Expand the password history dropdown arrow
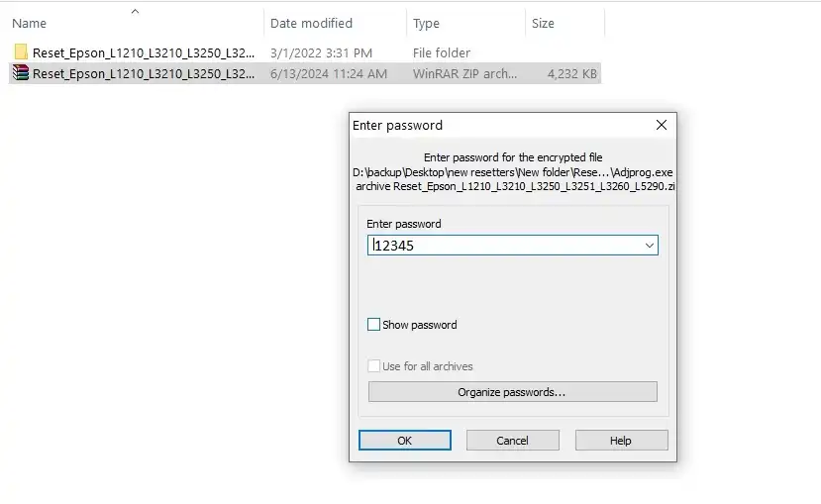821x504 pixels. (650, 245)
